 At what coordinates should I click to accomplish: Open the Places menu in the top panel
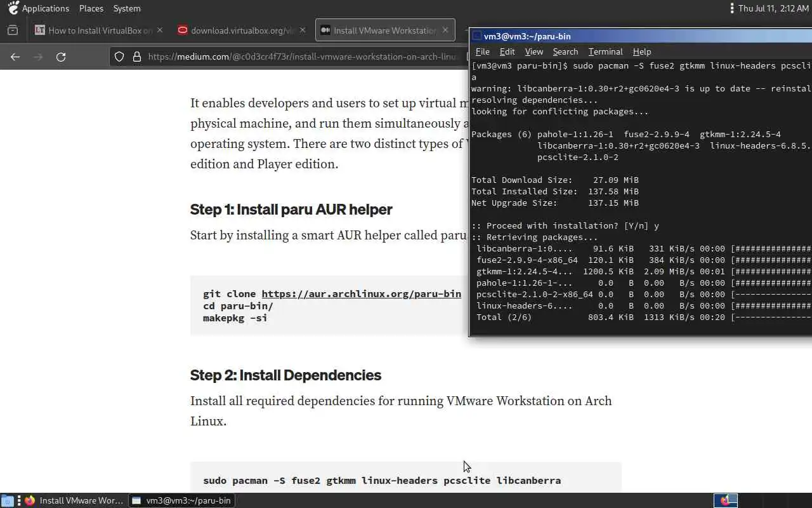91,8
